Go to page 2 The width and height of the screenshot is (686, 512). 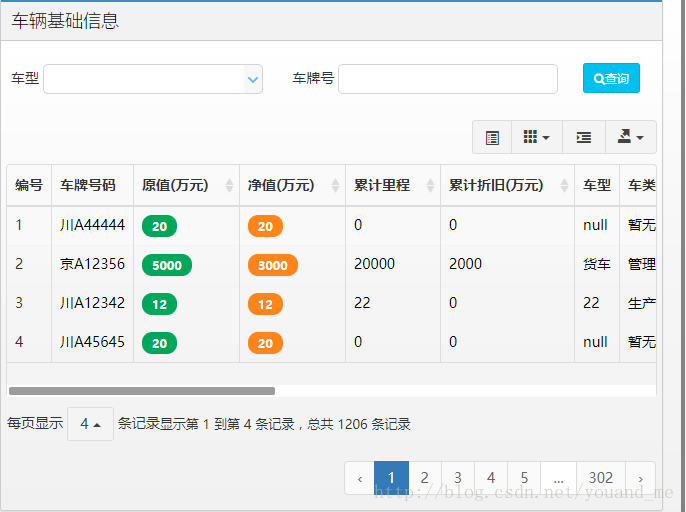click(x=424, y=478)
